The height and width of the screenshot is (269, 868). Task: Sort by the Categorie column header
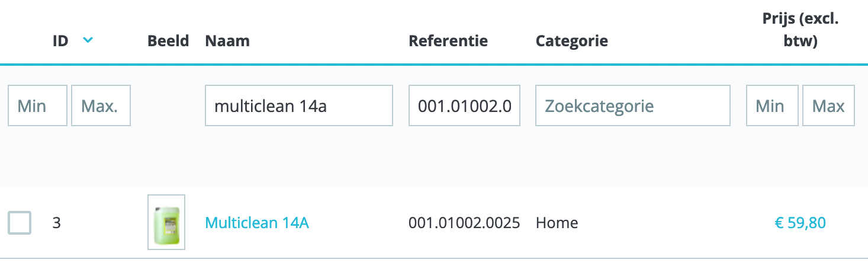[571, 41]
